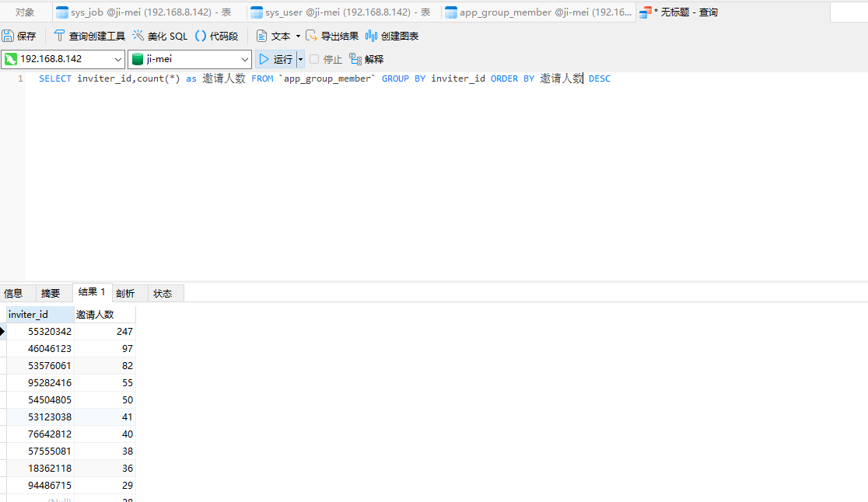868x502 pixels.
Task: Switch to the sys_user table tab
Action: [x=343, y=12]
